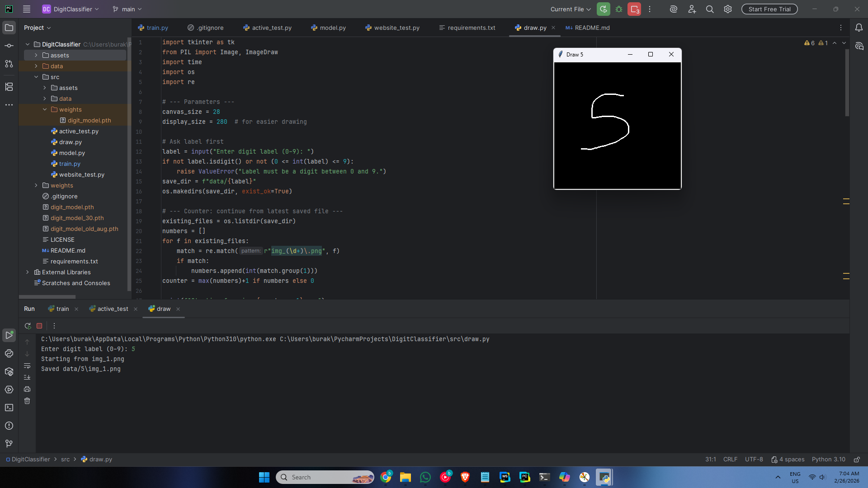The width and height of the screenshot is (868, 488).
Task: Open the DigitClassifier project dropdown
Action: pos(71,9)
